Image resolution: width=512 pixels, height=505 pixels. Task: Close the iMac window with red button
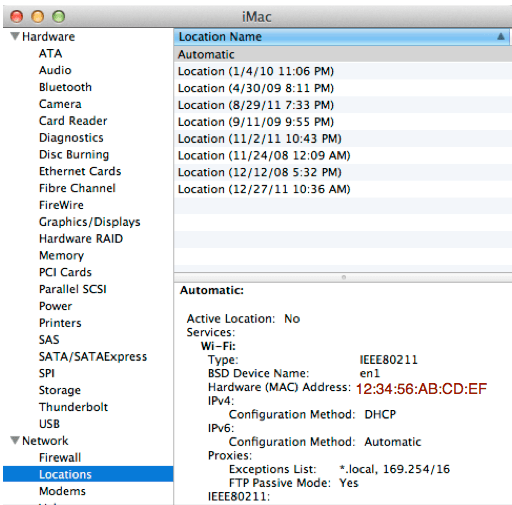point(17,16)
